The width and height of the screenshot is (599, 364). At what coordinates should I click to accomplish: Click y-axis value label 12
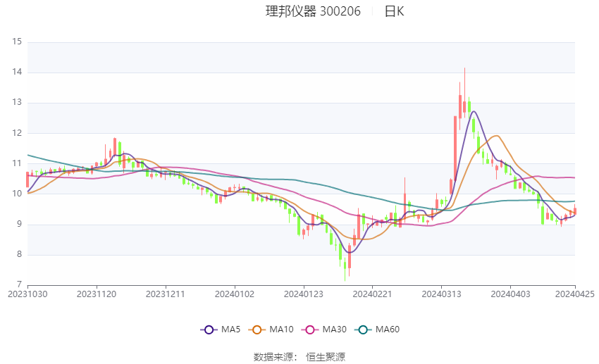(x=17, y=133)
